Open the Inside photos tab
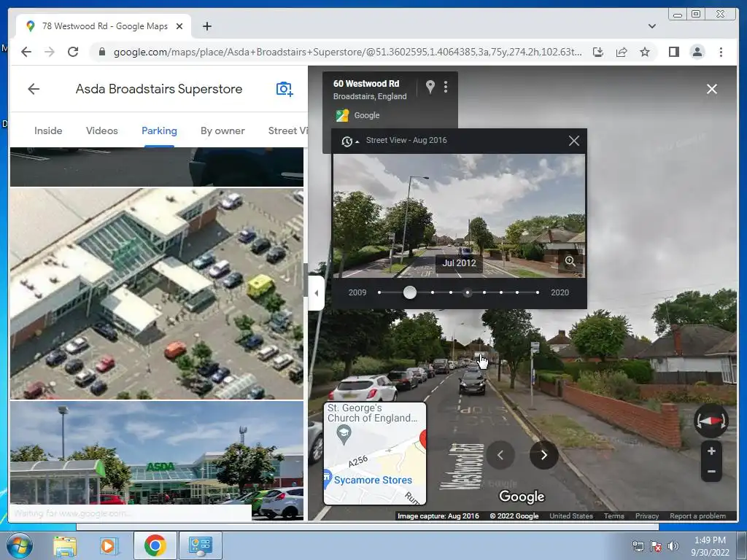747x560 pixels. (48, 131)
